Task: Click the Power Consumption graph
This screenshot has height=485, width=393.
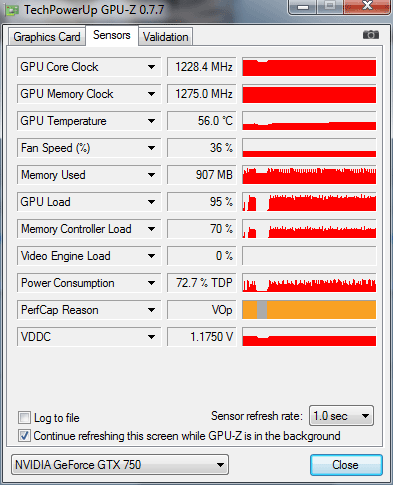Action: (x=309, y=283)
